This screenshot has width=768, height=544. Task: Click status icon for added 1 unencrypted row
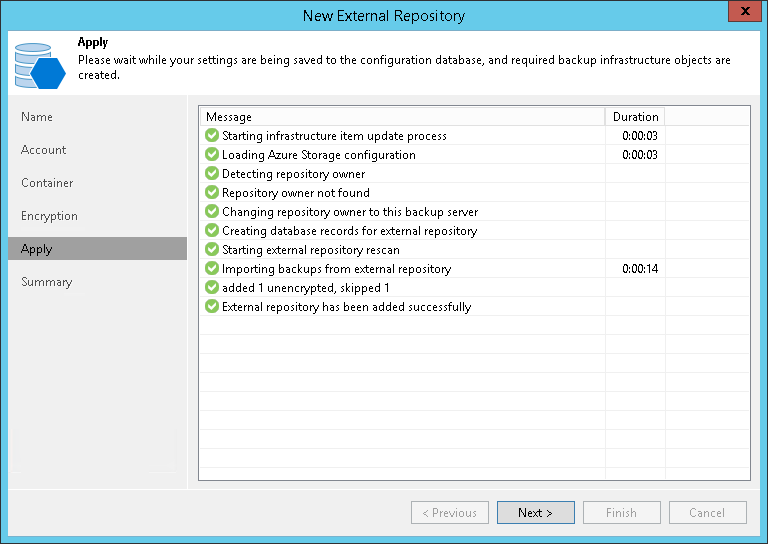click(212, 288)
